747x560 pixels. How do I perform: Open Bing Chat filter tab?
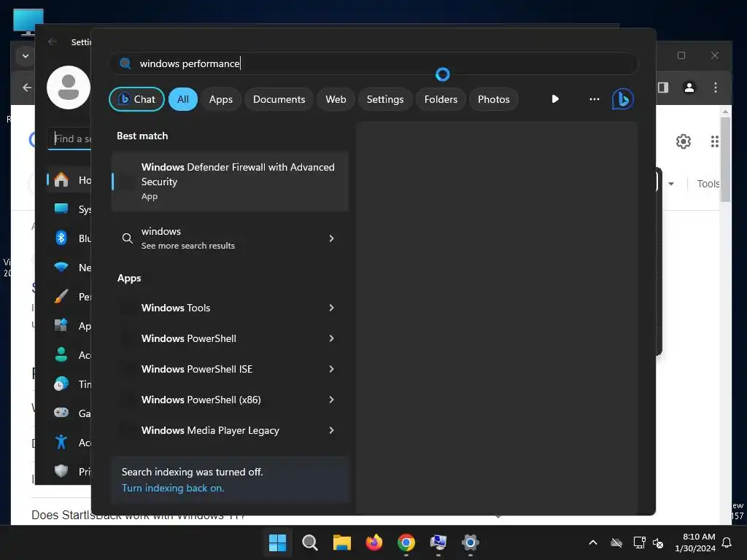pyautogui.click(x=136, y=99)
